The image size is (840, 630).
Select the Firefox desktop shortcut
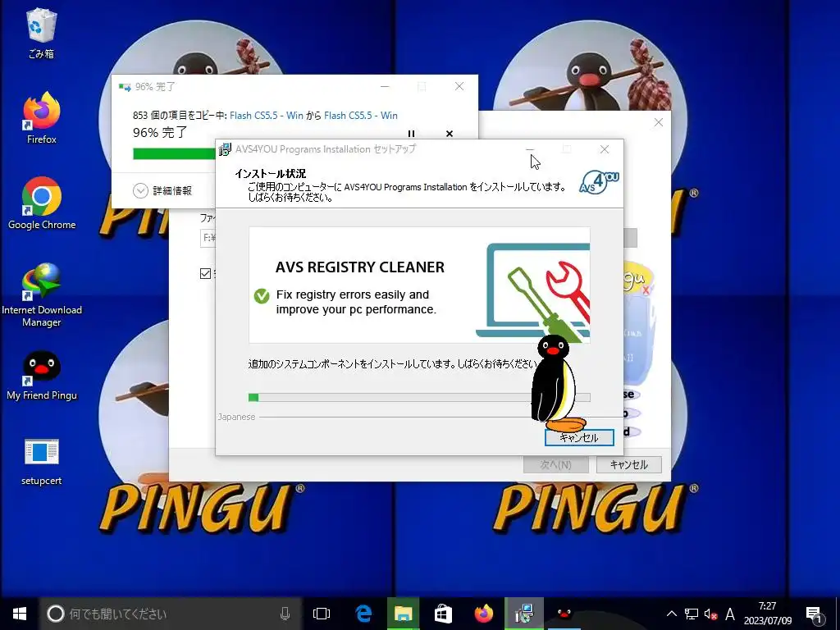(41, 118)
